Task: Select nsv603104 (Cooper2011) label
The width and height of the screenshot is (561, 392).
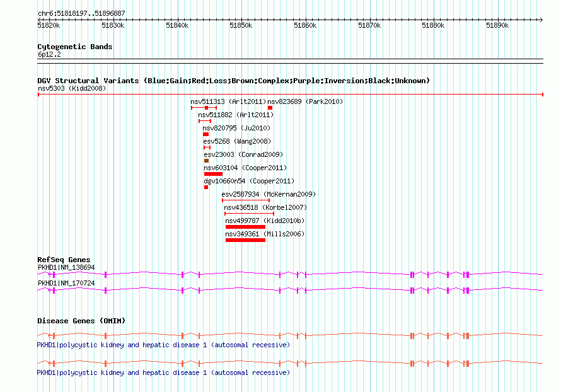Action: point(245,168)
